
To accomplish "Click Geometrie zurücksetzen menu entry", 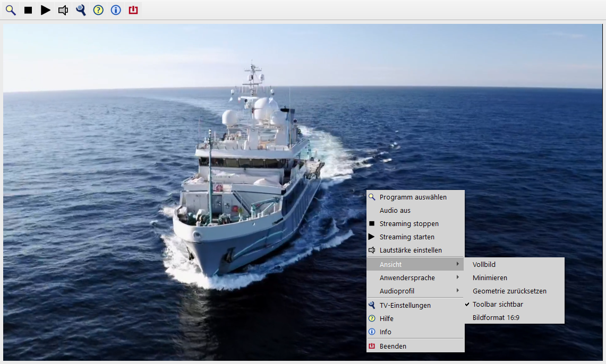I will [509, 291].
